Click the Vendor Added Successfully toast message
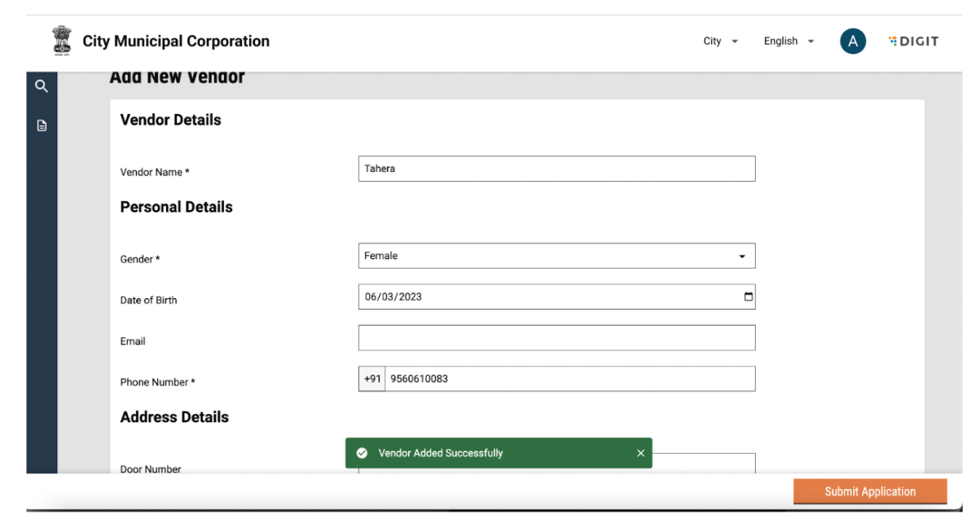 (x=441, y=453)
